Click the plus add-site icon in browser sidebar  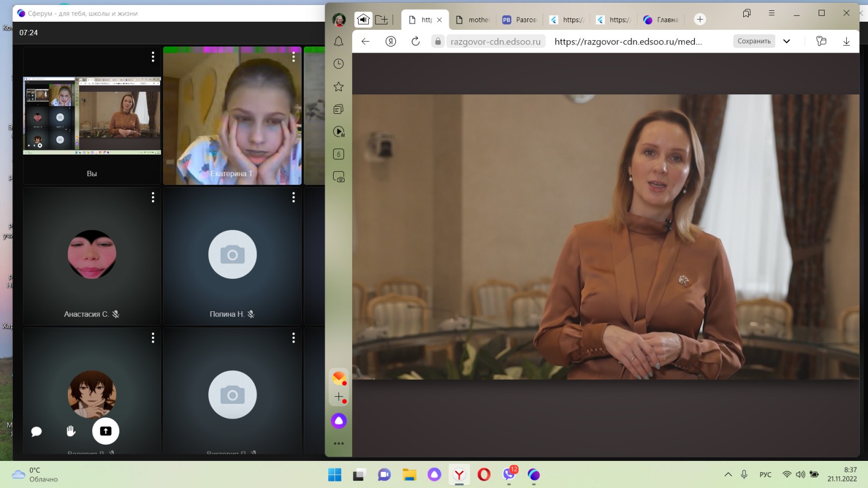[340, 397]
